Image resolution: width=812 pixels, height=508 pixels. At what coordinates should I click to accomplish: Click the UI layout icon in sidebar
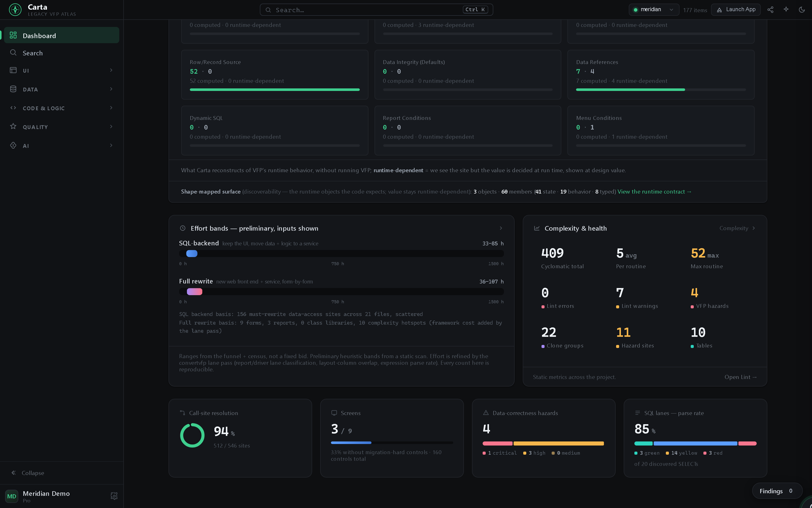(13, 70)
